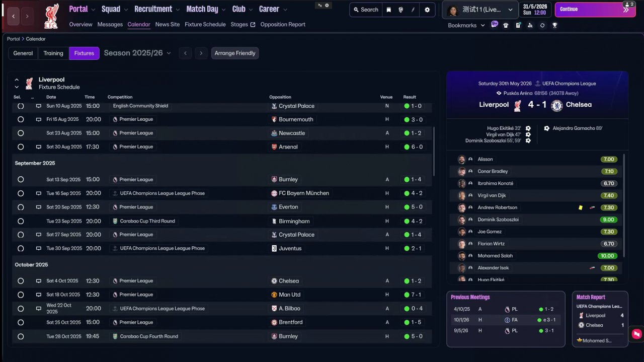Click the clipboard icon in bookmarks bar
This screenshot has height=362, width=644.
pos(518,25)
